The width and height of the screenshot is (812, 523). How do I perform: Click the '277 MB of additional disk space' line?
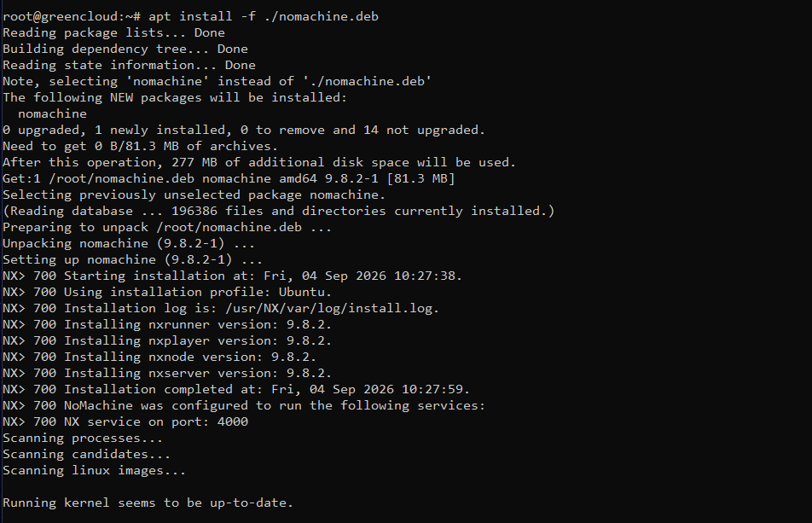point(259,163)
